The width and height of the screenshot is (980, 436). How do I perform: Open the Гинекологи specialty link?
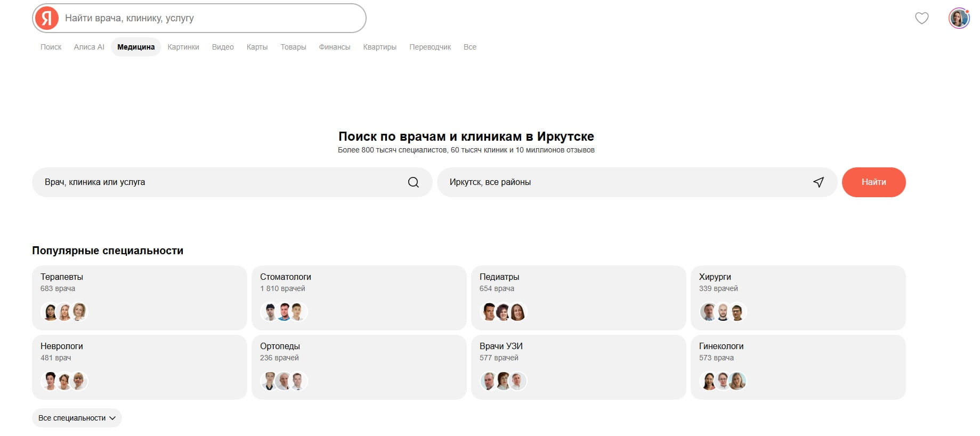pos(722,346)
